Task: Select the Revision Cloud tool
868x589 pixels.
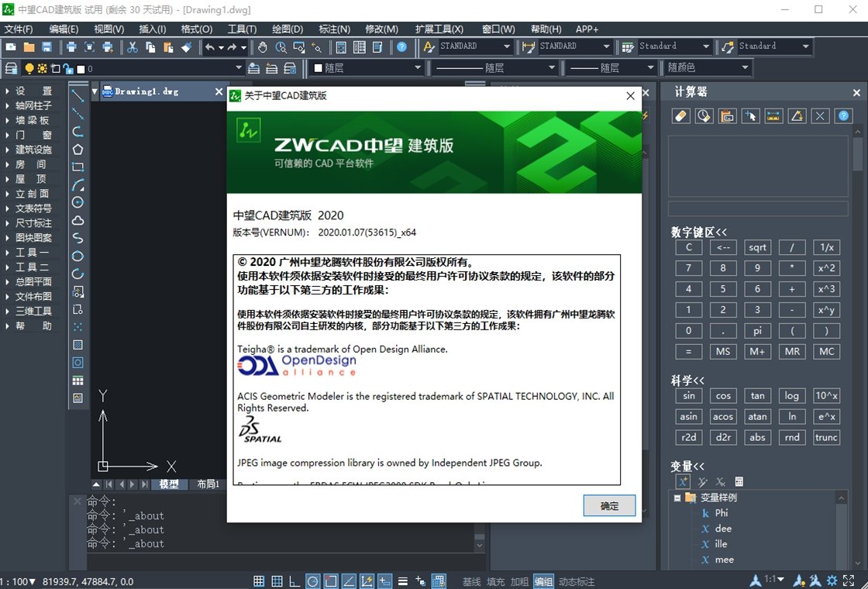Action: [78, 220]
